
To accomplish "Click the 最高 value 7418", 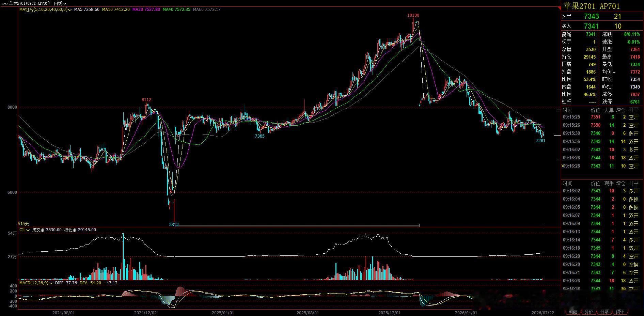I will [x=635, y=57].
